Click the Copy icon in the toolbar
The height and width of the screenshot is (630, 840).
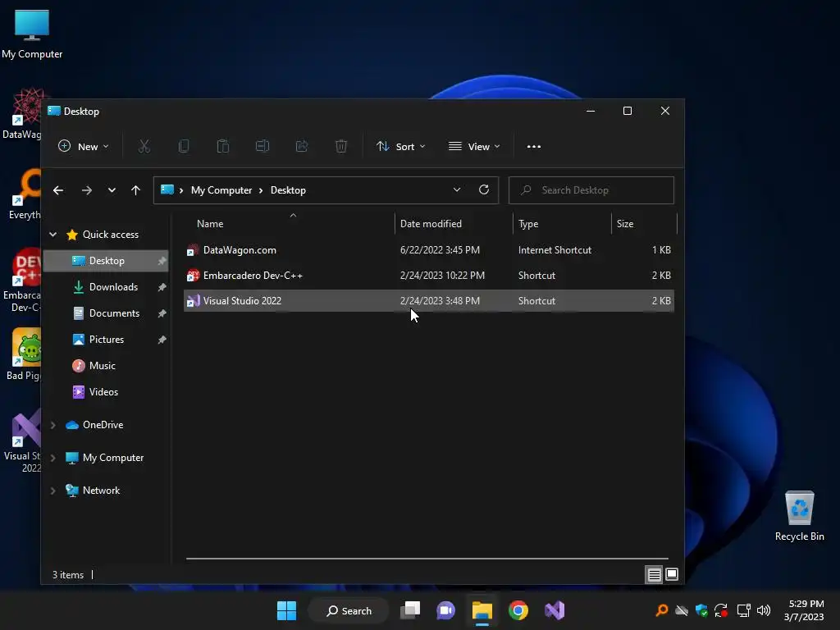click(x=184, y=146)
